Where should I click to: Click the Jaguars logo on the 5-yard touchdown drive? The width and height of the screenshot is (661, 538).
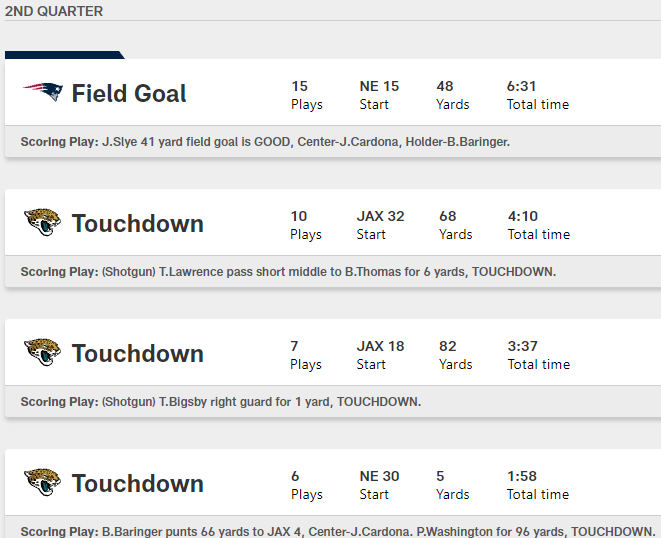tap(42, 483)
